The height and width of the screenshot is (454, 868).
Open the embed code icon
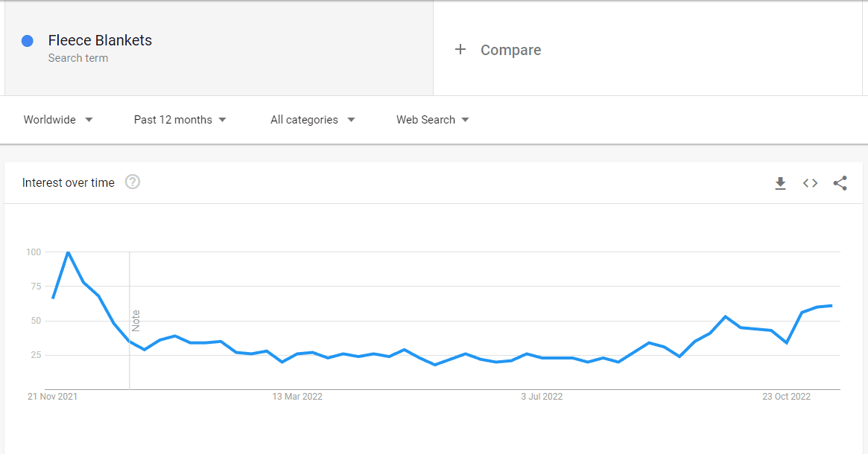(810, 183)
